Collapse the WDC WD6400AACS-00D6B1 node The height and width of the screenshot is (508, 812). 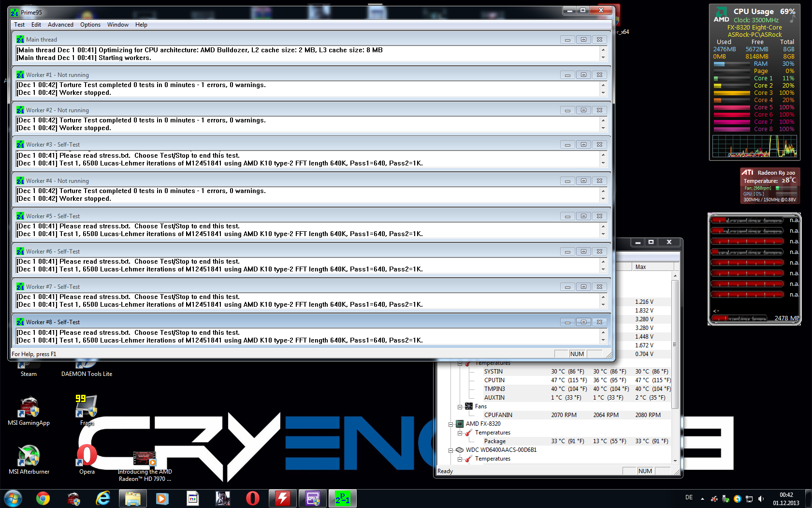click(x=450, y=450)
